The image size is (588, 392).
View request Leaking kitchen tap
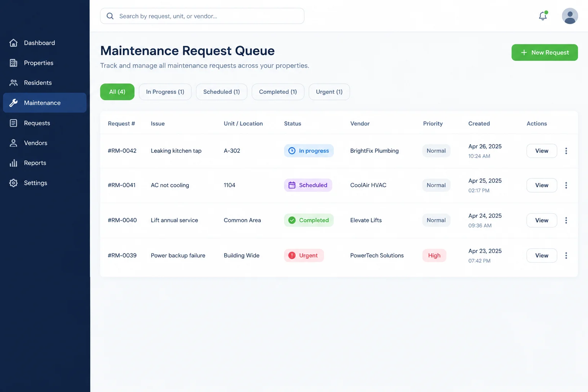(542, 151)
